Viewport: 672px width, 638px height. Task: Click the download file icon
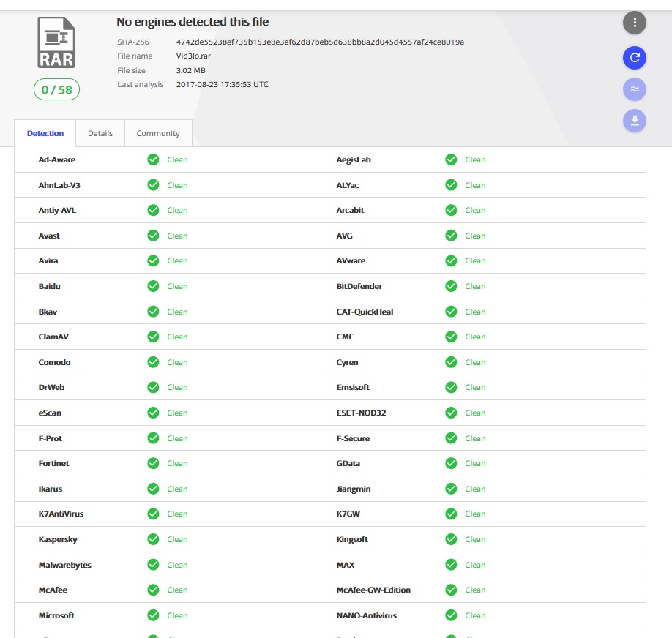click(x=634, y=121)
